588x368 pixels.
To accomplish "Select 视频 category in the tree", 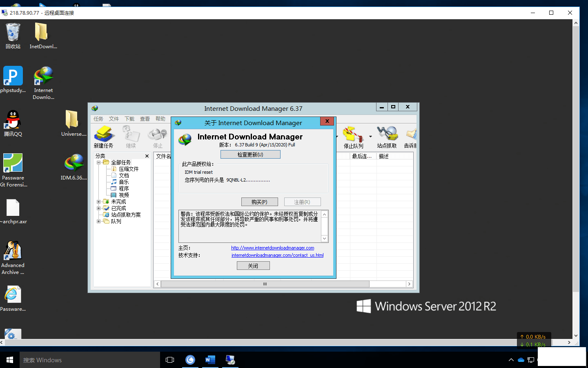I will pos(124,195).
